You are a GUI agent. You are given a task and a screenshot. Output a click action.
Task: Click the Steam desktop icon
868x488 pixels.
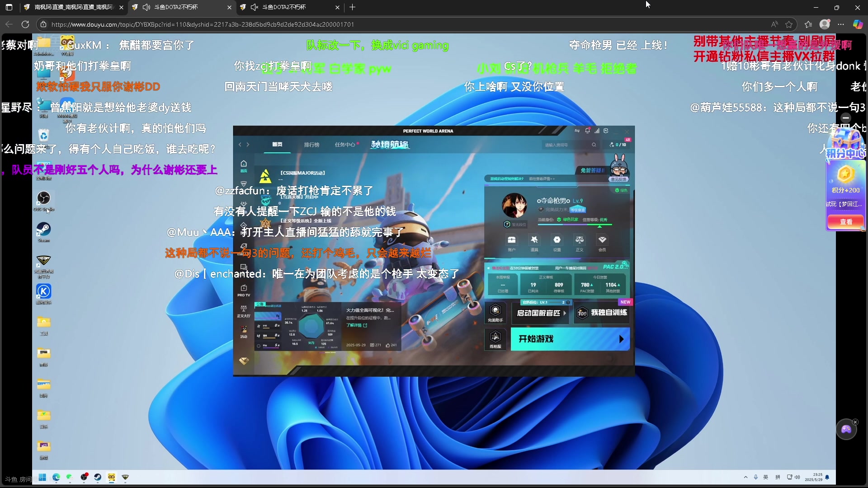coord(44,232)
